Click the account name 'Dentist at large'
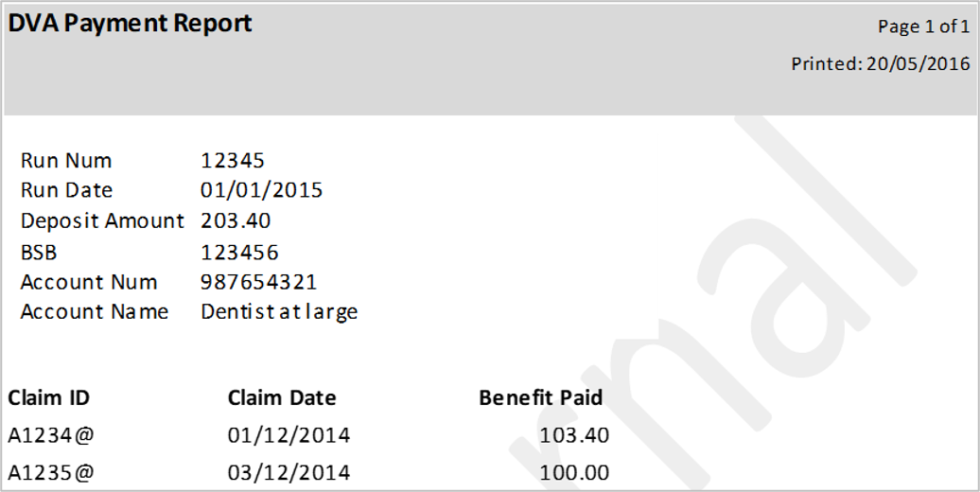980x492 pixels. tap(279, 312)
